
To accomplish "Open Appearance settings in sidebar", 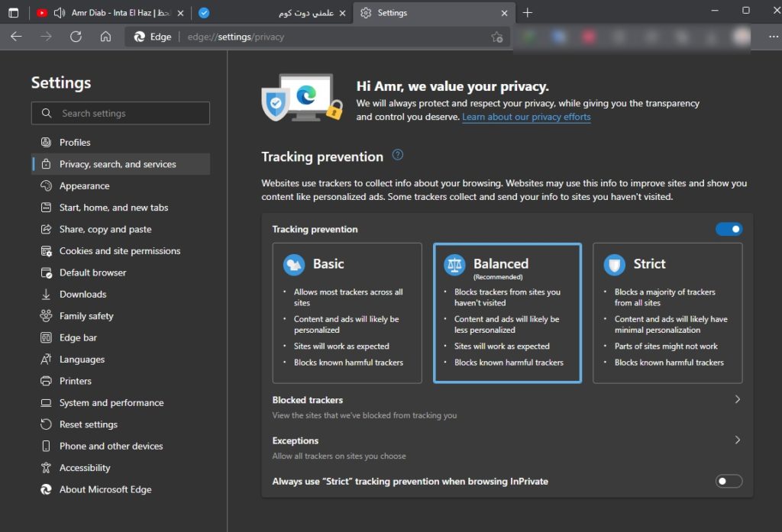I will click(84, 185).
